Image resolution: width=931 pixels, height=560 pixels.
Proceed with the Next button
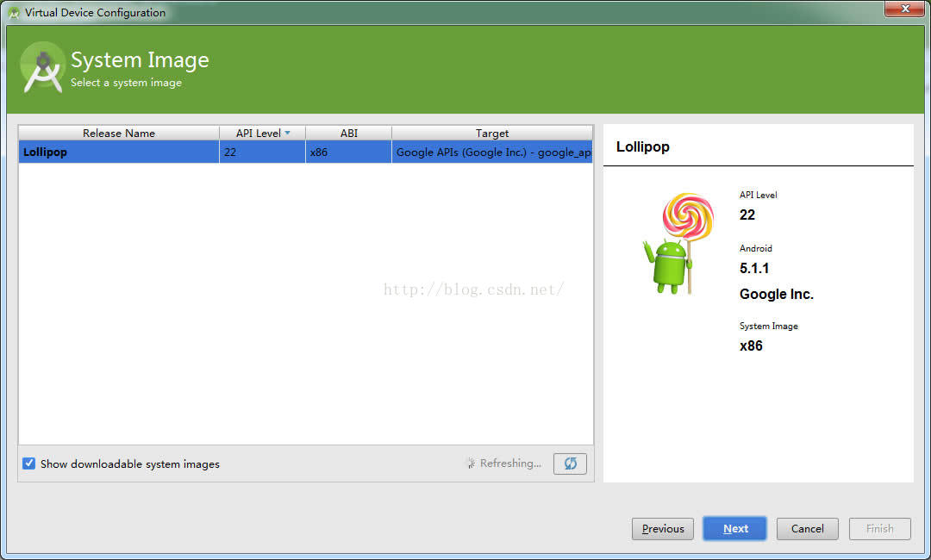pyautogui.click(x=735, y=529)
